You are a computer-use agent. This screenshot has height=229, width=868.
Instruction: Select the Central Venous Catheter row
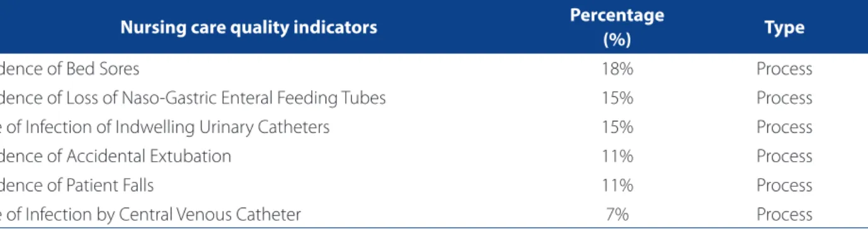tap(434, 214)
